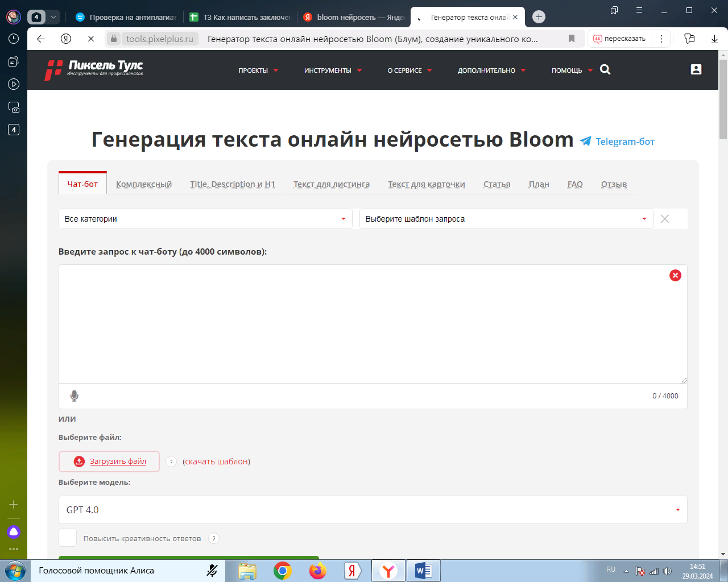Open the Текст для карточки tab
The image size is (728, 582).
click(427, 184)
